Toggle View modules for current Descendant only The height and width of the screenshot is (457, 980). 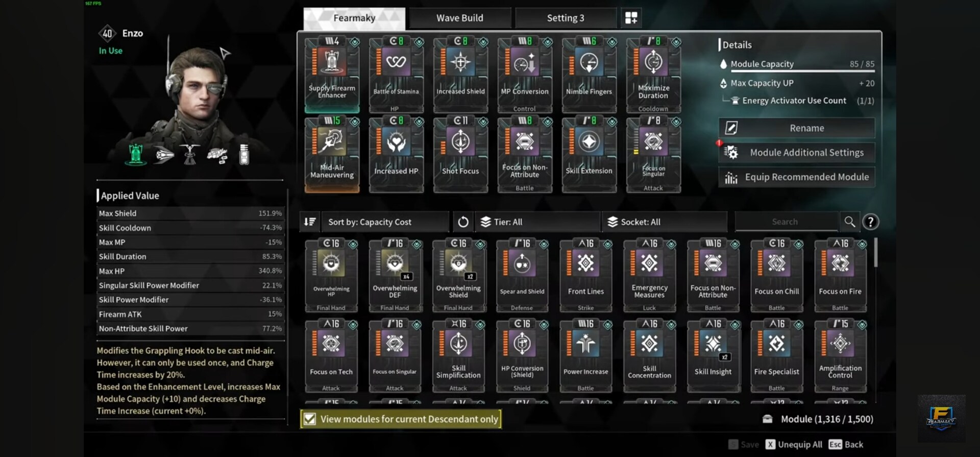pos(401,419)
